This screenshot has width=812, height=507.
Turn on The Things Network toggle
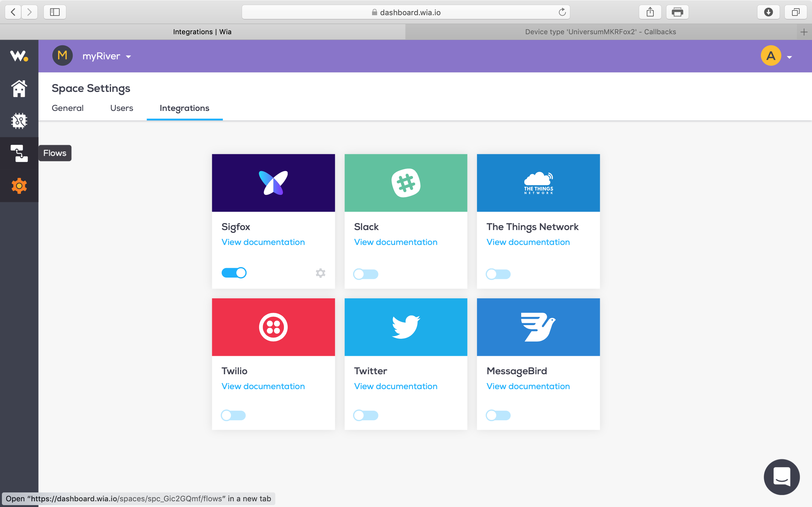pyautogui.click(x=498, y=274)
